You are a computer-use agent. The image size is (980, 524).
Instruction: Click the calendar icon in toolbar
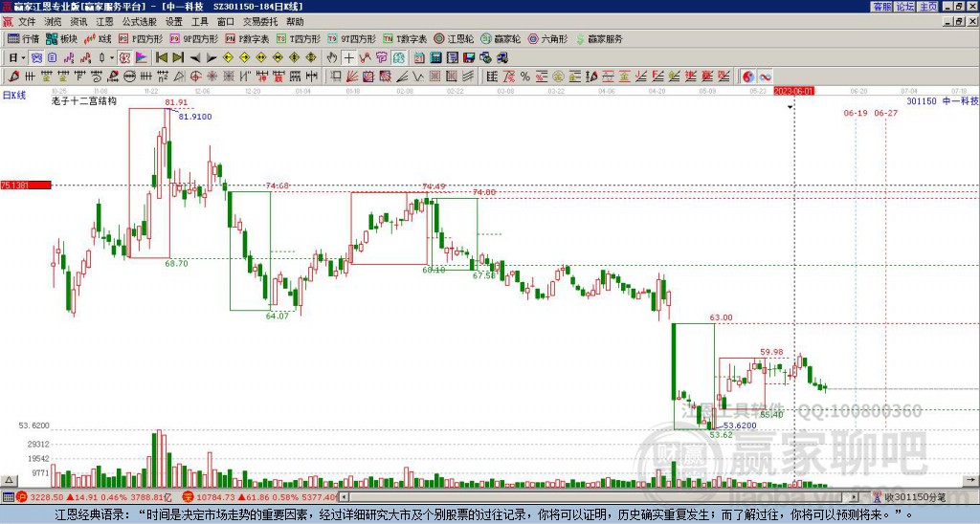tap(419, 57)
